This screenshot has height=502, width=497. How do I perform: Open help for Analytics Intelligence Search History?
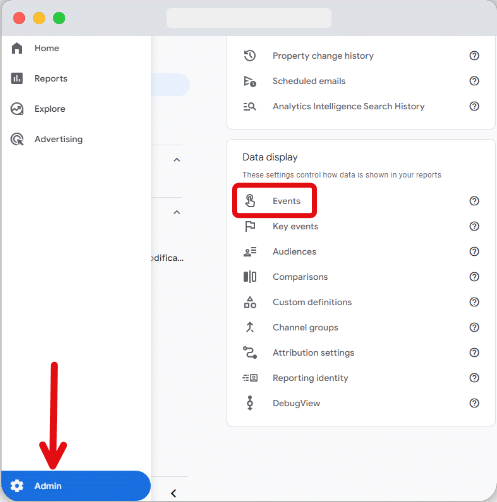coord(474,106)
